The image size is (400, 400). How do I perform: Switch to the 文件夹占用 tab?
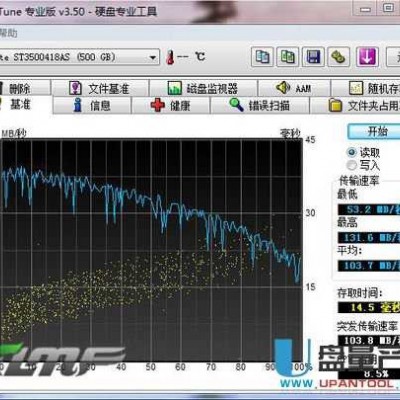(x=355, y=105)
